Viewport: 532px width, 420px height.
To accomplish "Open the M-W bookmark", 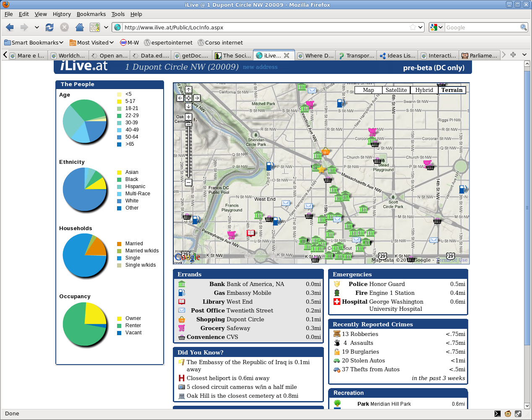I will click(130, 42).
